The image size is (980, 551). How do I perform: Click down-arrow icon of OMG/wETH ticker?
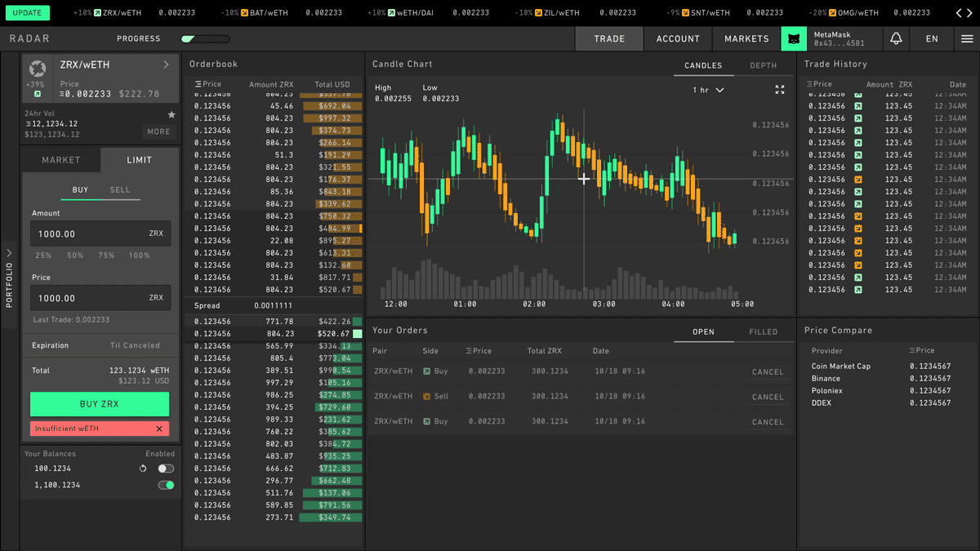click(832, 13)
